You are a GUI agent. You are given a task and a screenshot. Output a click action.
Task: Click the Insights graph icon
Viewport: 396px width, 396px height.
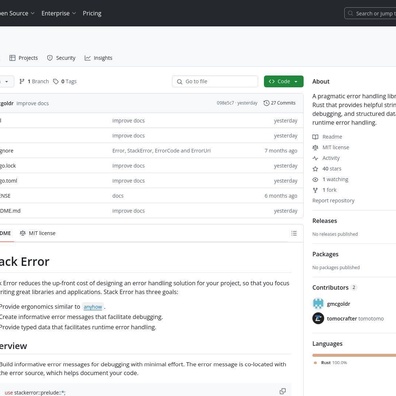(x=87, y=58)
